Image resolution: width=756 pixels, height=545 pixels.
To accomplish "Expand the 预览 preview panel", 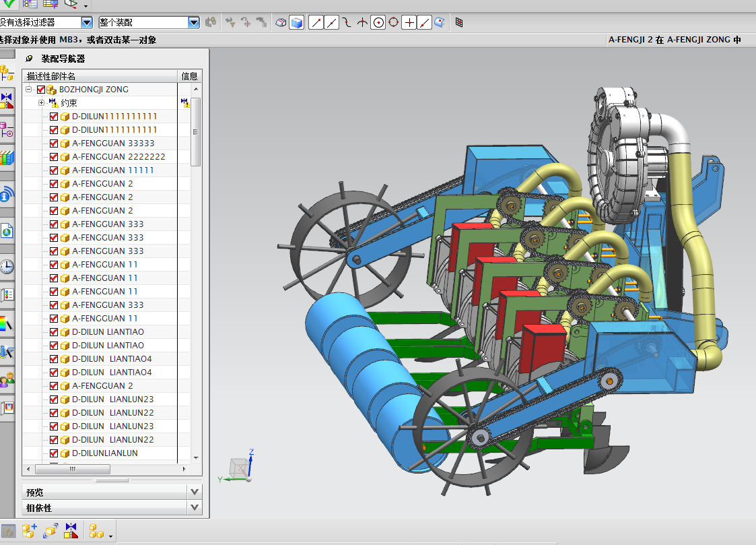I will coord(195,492).
